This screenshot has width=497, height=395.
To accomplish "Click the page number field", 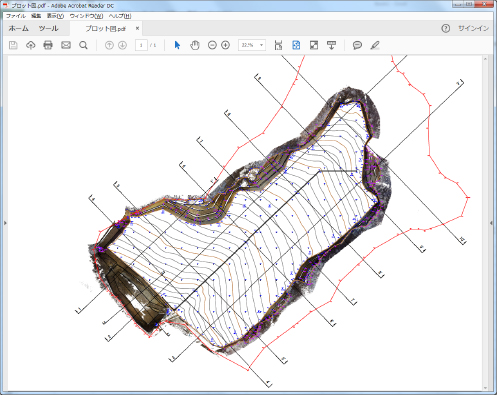I will click(x=141, y=45).
